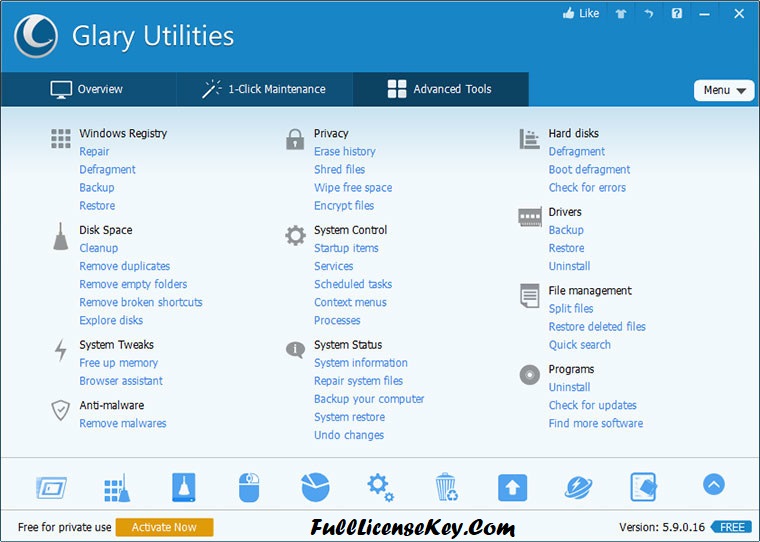
Task: Click the File management document icon
Action: click(x=529, y=296)
